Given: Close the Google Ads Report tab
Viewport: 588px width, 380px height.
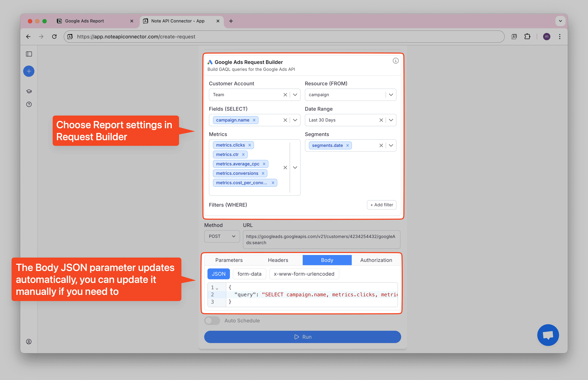Looking at the screenshot, I should (x=132, y=21).
